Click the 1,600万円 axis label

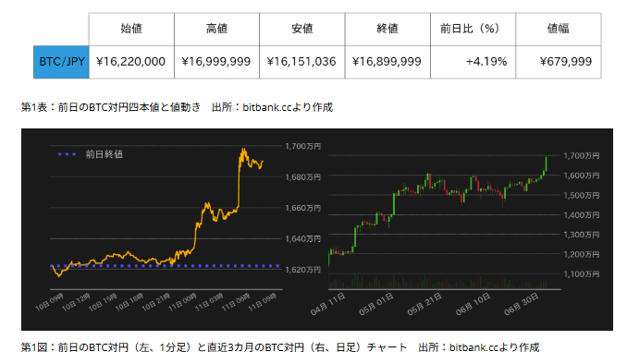pos(582,176)
